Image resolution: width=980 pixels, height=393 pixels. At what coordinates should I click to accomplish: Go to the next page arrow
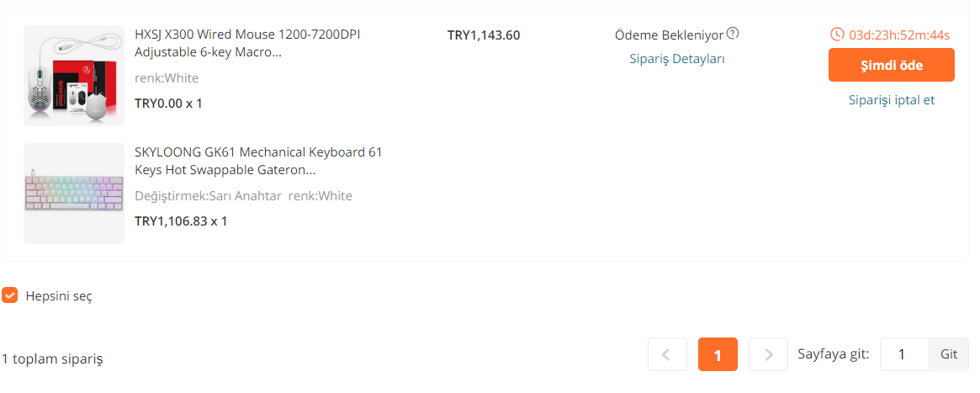(x=767, y=354)
